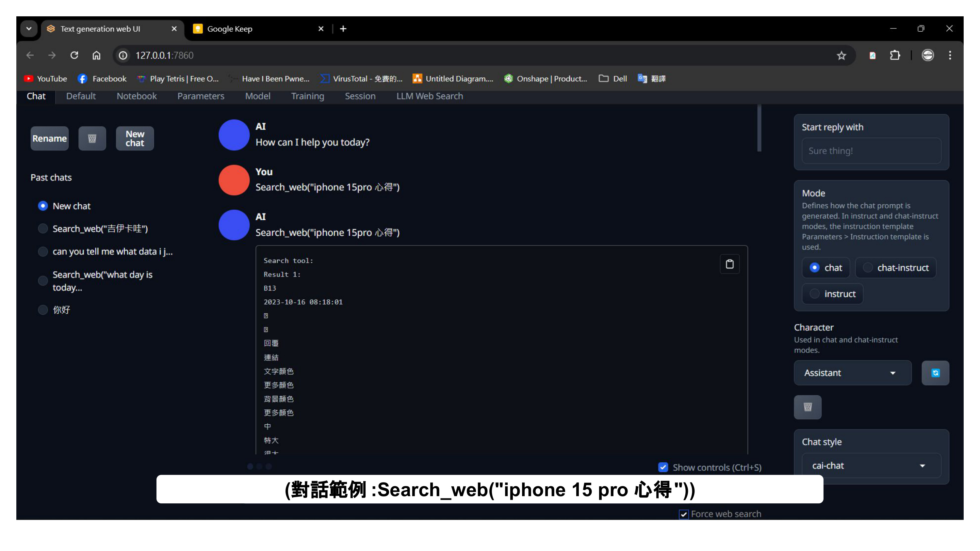Click the Start reply with text field
The width and height of the screenshot is (980, 551).
[871, 151]
